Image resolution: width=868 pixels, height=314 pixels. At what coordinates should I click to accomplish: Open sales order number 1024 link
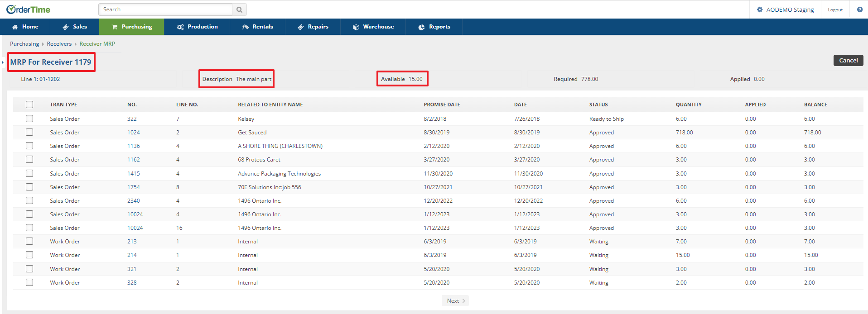click(x=134, y=132)
